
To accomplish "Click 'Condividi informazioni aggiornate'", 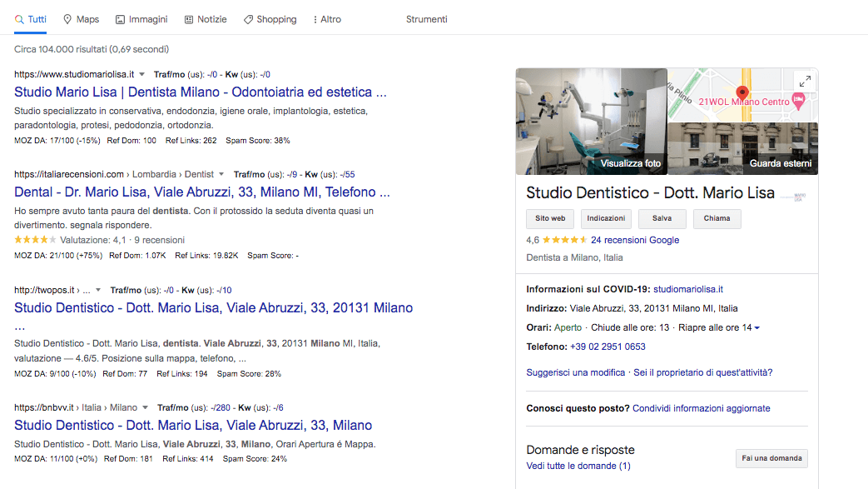I will point(702,408).
